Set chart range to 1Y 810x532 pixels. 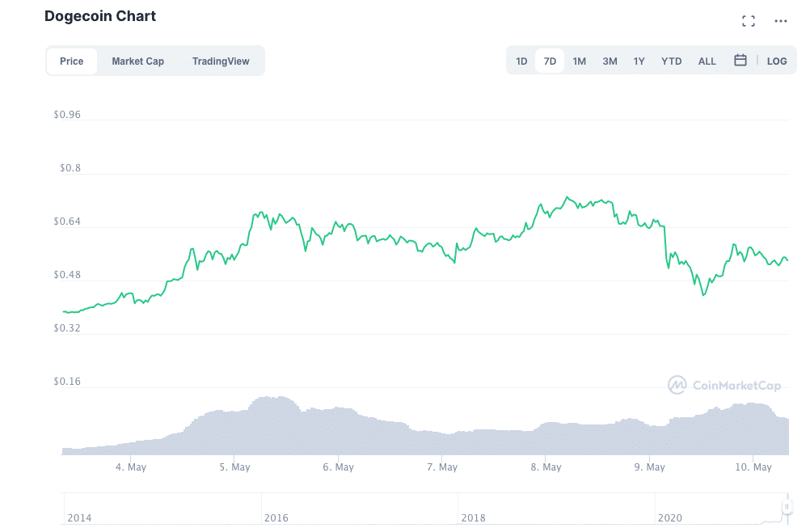click(639, 61)
